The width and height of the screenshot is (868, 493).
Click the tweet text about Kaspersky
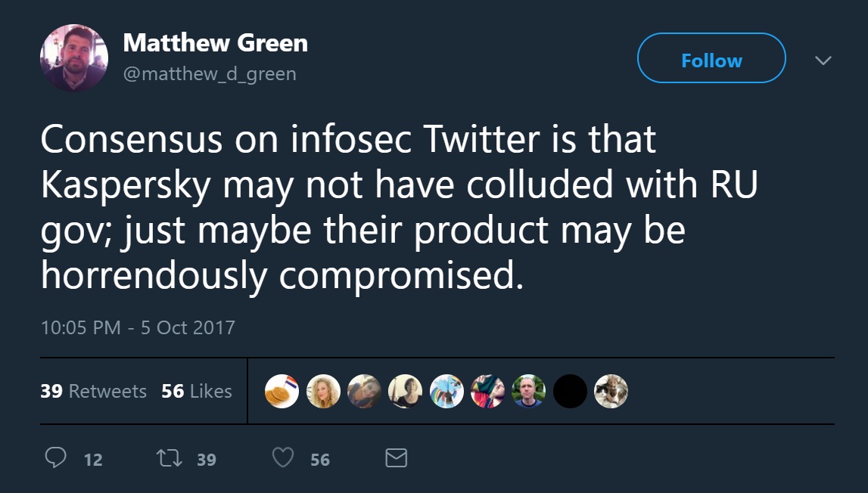point(399,207)
